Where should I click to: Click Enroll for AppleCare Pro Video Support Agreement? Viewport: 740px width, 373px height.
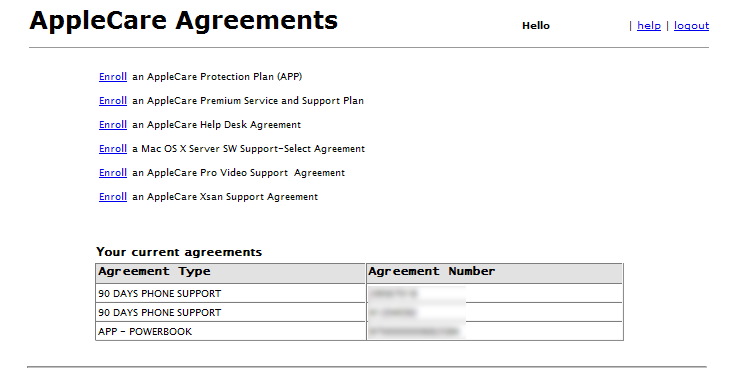pos(113,173)
